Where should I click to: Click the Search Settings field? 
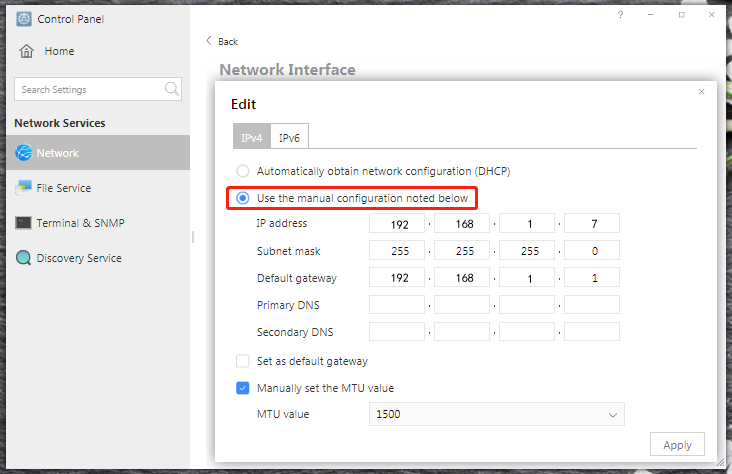tap(98, 89)
